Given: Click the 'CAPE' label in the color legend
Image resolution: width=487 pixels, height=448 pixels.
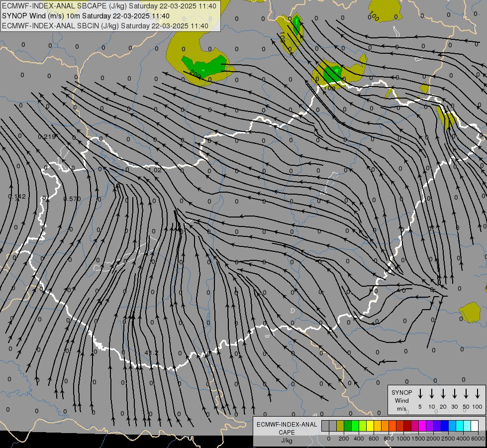Looking at the screenshot, I should pos(287,433).
